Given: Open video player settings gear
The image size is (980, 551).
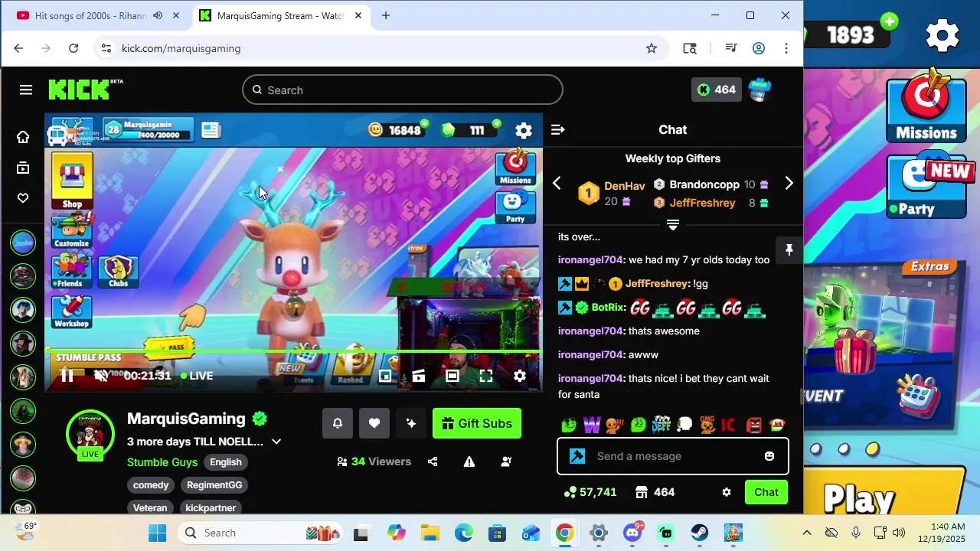Looking at the screenshot, I should [520, 376].
